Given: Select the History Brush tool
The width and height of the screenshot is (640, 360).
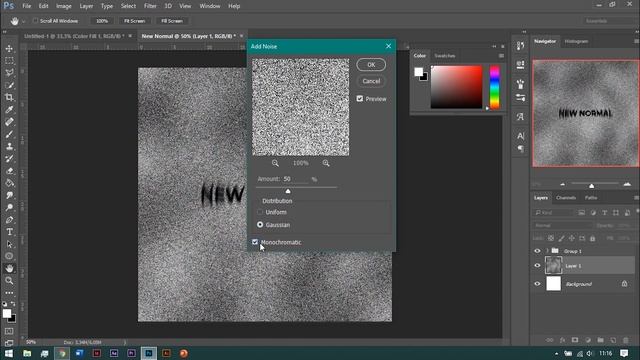Looking at the screenshot, I should click(9, 158).
